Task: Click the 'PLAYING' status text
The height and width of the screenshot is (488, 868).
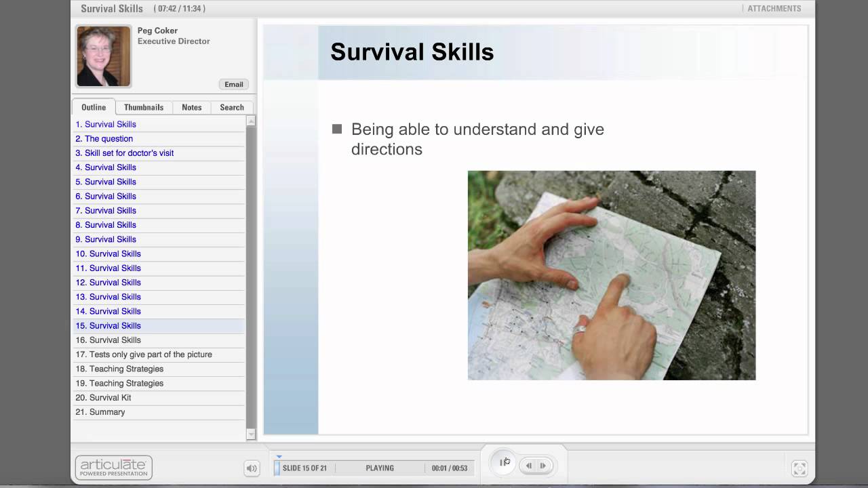Action: click(380, 468)
